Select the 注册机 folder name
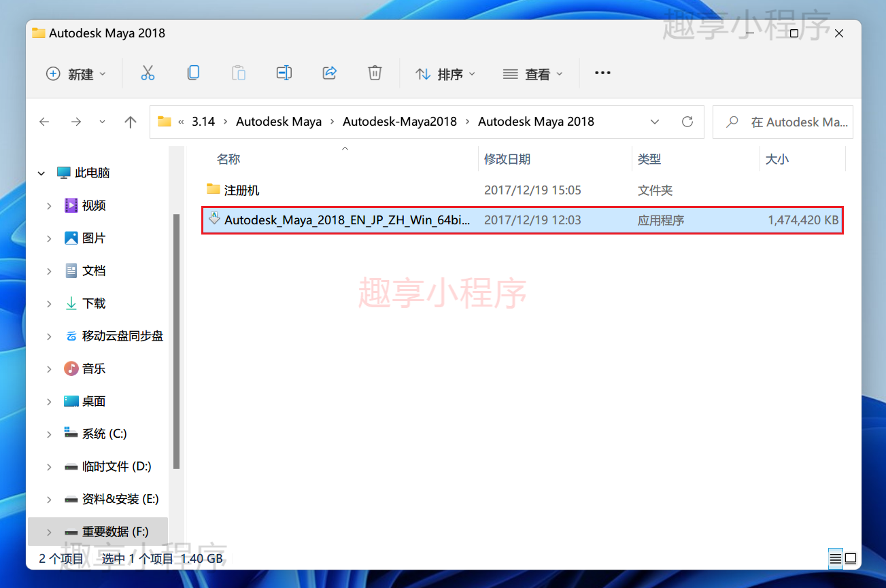 point(242,190)
